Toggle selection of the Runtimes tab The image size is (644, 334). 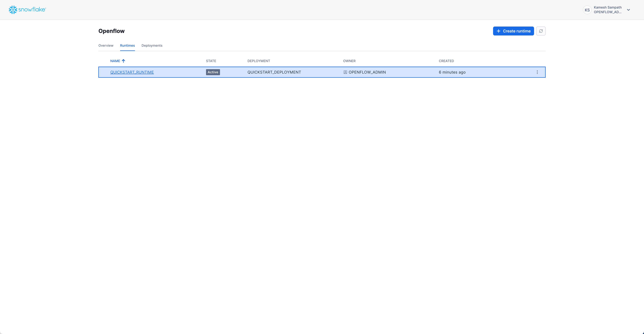[x=128, y=45]
